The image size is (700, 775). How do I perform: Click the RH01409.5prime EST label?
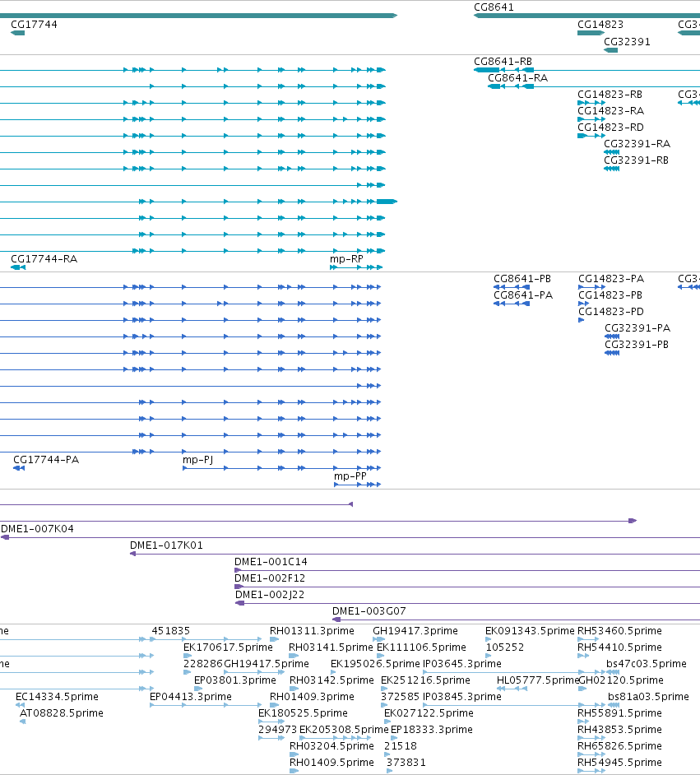(331, 762)
